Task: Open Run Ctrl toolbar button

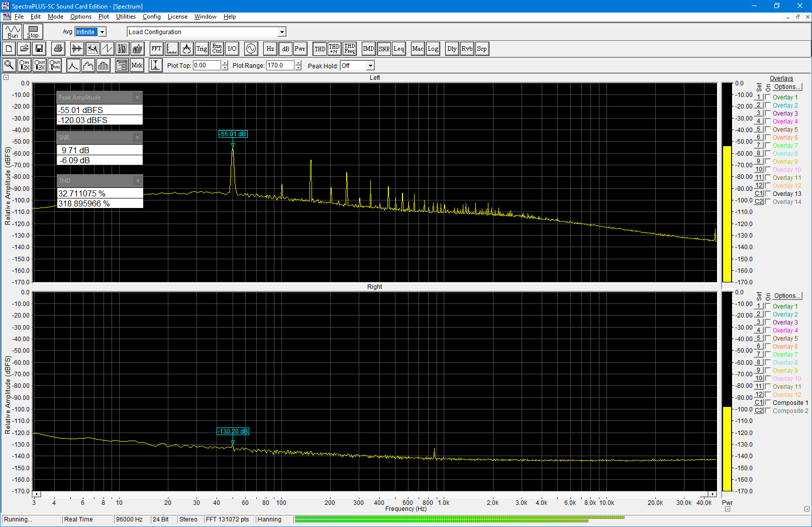Action: point(217,49)
